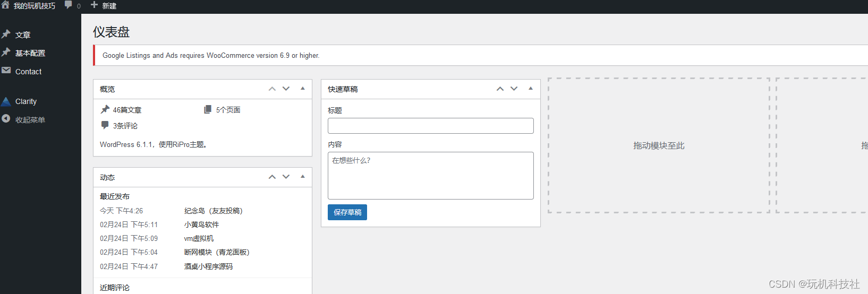Move 动态 panel down with chevron
Viewport: 868px width, 294px height.
pyautogui.click(x=286, y=177)
